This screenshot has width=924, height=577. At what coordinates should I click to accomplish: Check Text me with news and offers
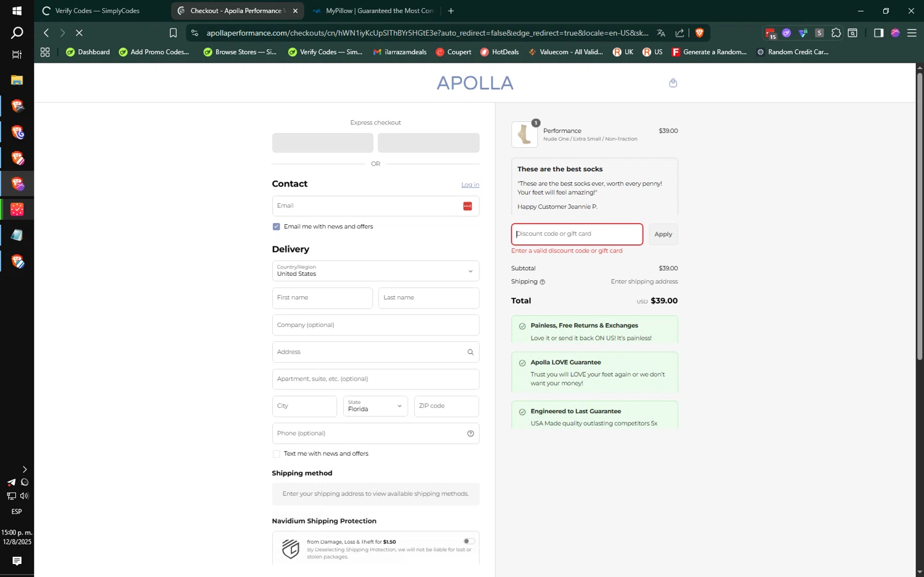tap(276, 454)
